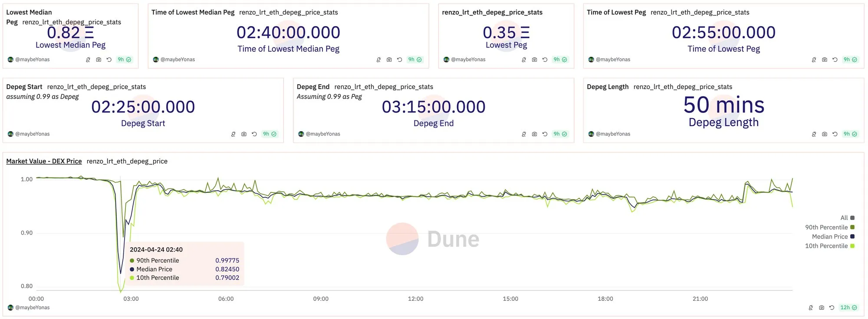Image resolution: width=868 pixels, height=319 pixels.
Task: Open @maybeYonas profile on Depeg Start card
Action: click(33, 134)
